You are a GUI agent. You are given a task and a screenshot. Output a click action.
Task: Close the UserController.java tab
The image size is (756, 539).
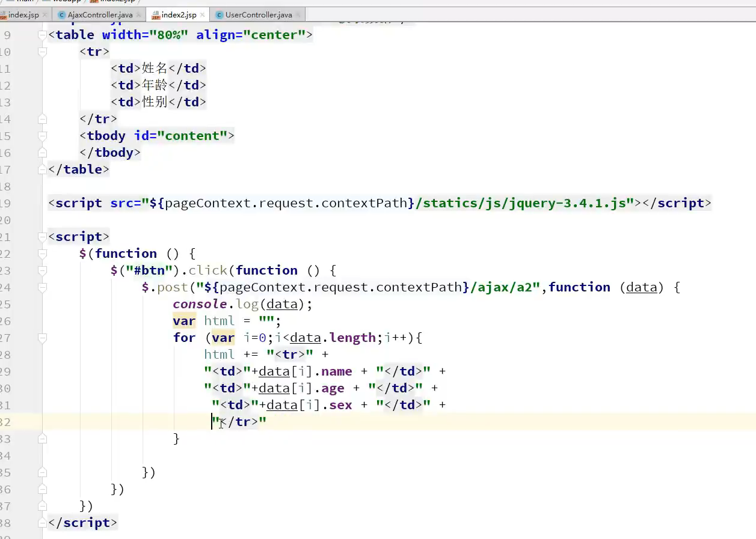(x=298, y=15)
